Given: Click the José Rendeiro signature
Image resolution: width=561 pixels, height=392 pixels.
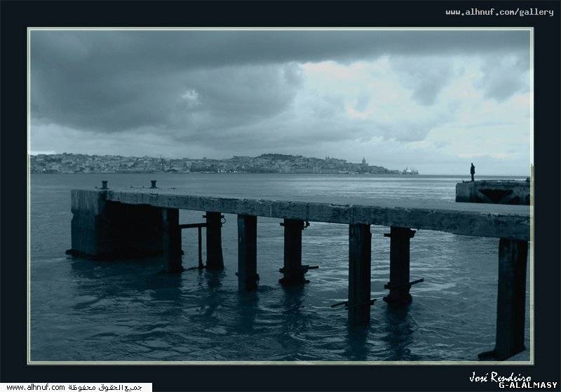Looking at the screenshot, I should (x=499, y=377).
